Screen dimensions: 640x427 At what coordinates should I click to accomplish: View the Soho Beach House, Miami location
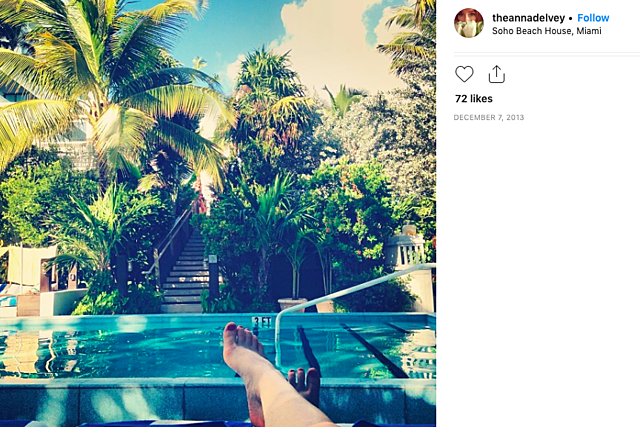click(x=547, y=31)
